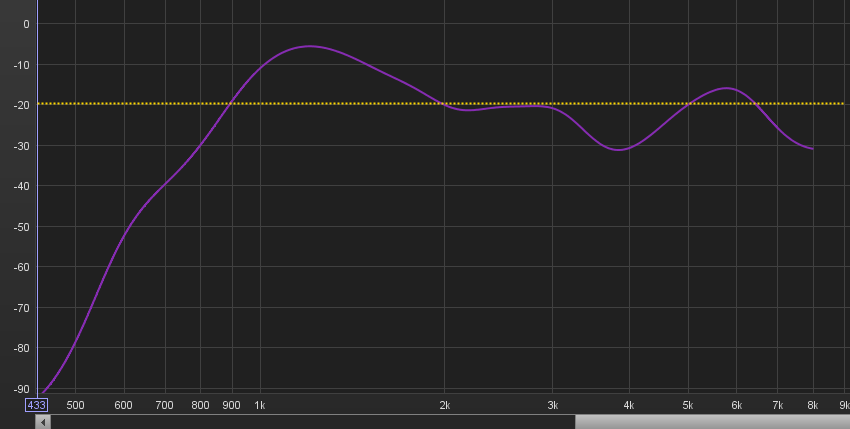This screenshot has width=850, height=429.
Task: Click the left scroll arrow of horizontal scrollbar
Action: (43, 422)
